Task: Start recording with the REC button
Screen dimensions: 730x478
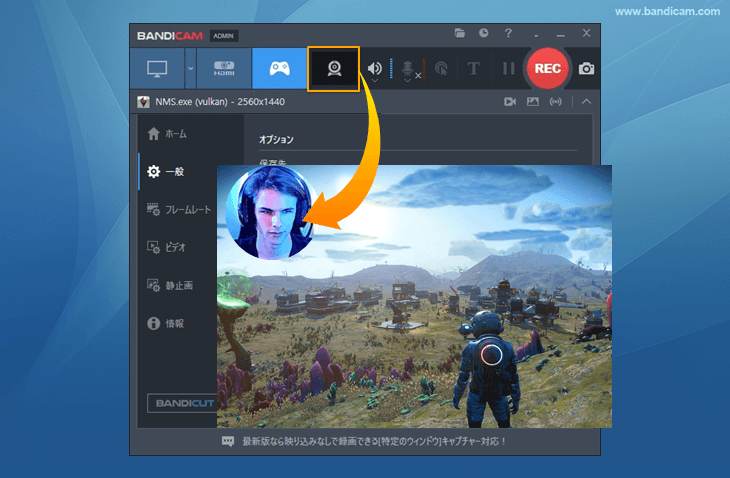Action: [x=548, y=68]
